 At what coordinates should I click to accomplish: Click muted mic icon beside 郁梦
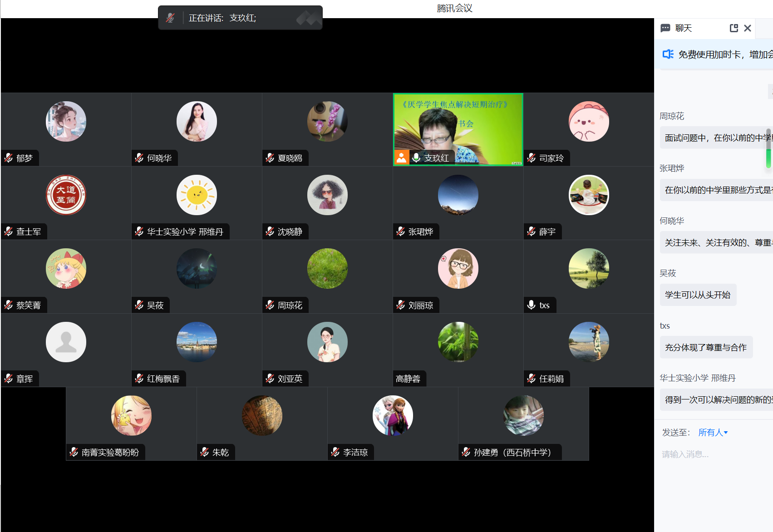pyautogui.click(x=9, y=158)
